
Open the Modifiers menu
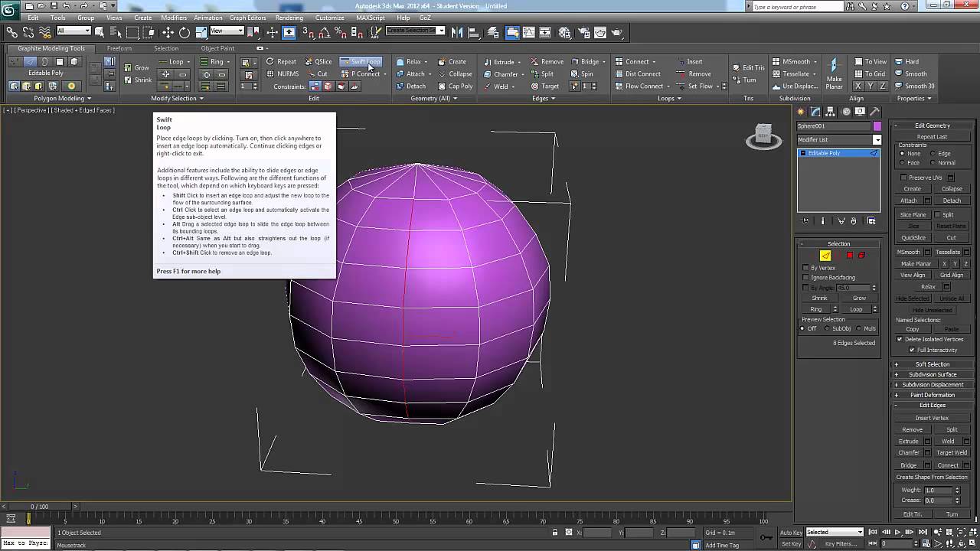tap(174, 18)
